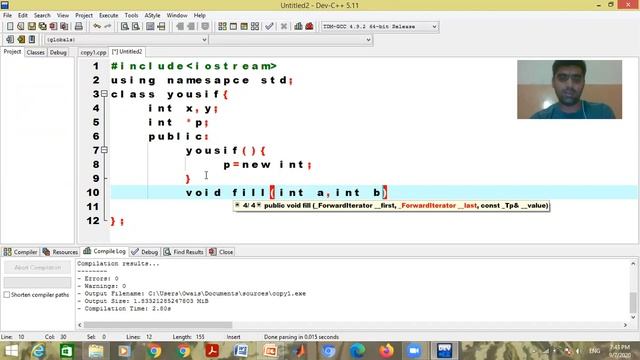Switch to the Classes side tab
This screenshot has height=360, width=640.
(36, 52)
